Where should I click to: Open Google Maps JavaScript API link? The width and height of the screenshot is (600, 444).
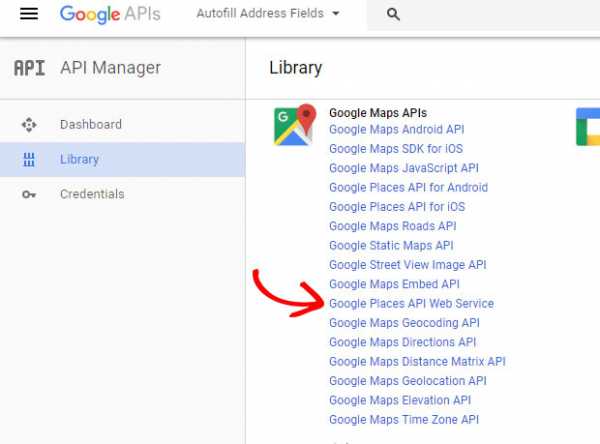coord(403,168)
